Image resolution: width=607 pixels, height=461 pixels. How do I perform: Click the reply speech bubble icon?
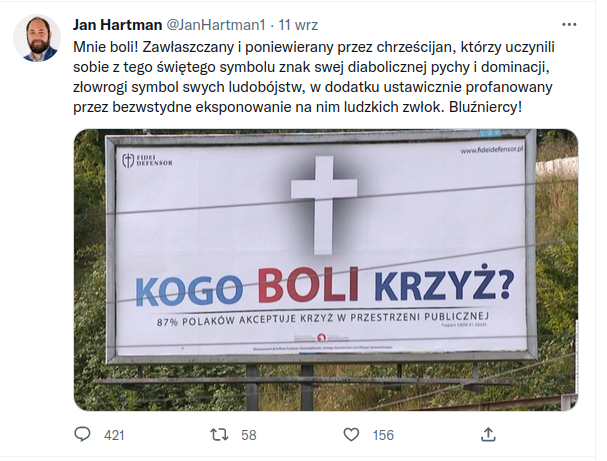pos(82,434)
